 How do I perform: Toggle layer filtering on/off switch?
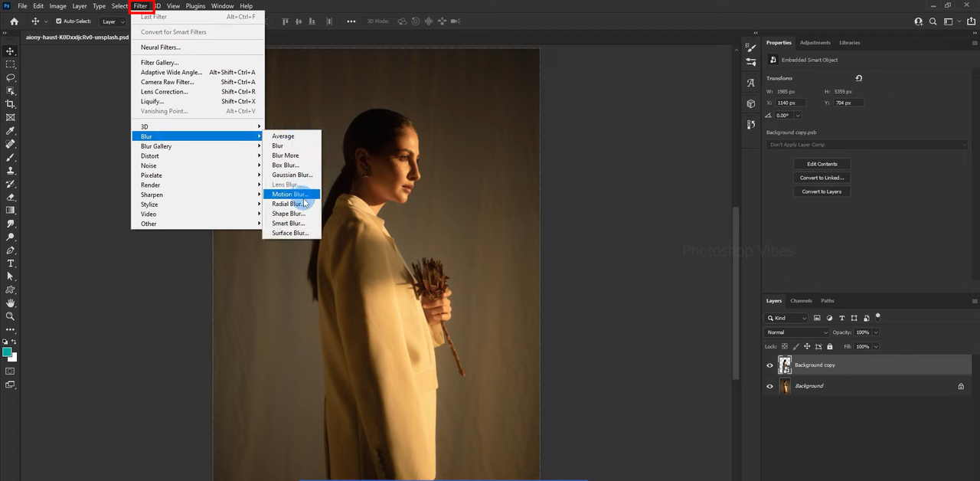click(x=878, y=316)
